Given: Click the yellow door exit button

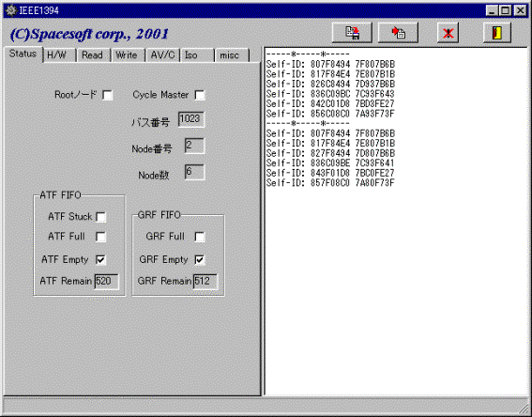Looking at the screenshot, I should click(497, 33).
